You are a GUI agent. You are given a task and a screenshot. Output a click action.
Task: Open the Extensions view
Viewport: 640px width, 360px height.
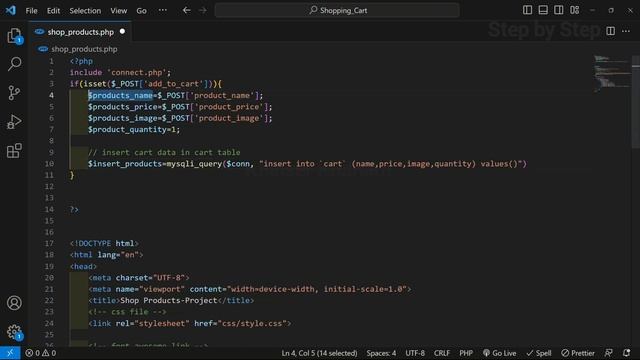14,151
